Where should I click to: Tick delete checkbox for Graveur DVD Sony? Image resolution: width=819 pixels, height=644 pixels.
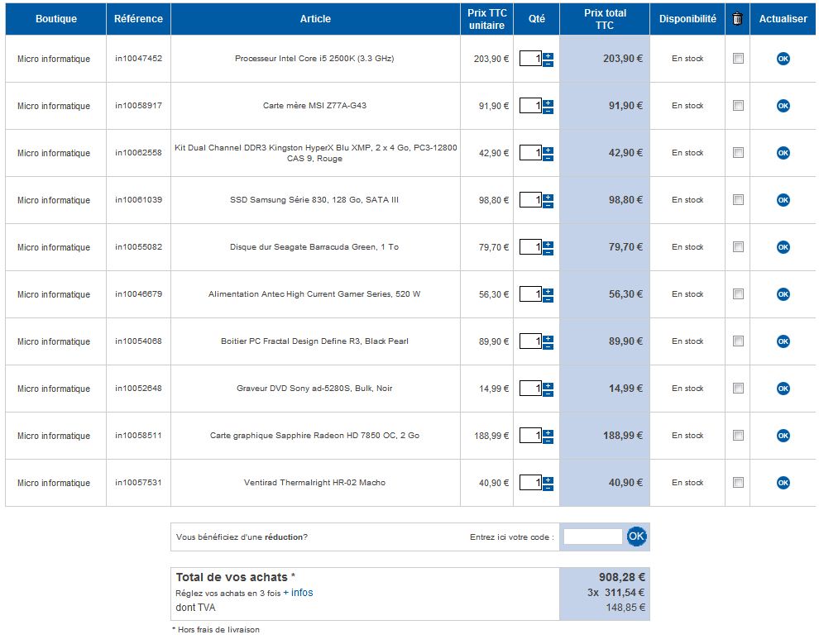coord(738,389)
